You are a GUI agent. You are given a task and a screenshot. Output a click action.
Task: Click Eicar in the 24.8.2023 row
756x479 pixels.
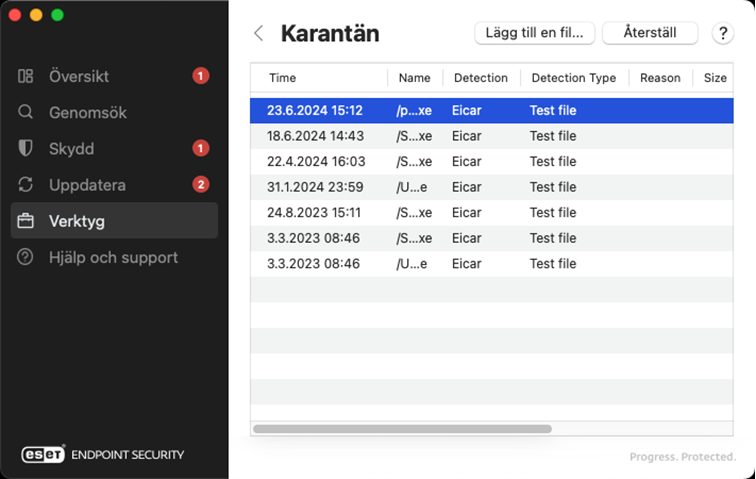(x=466, y=213)
